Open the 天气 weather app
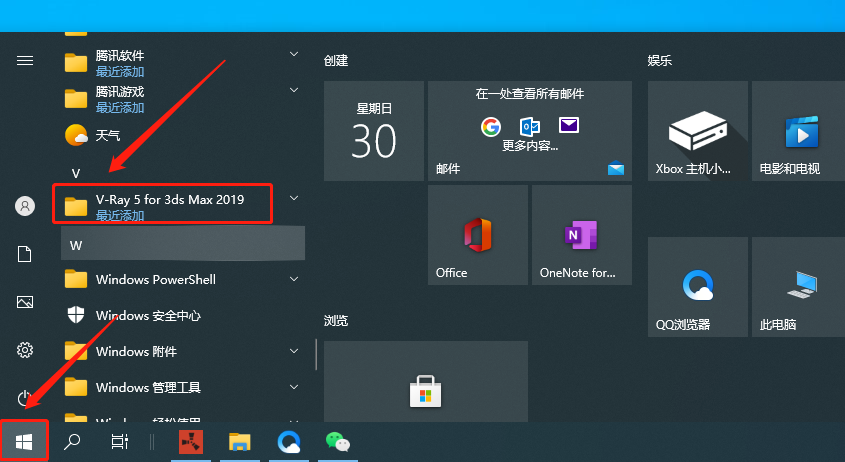Viewport: 845px width, 462px height. 183,135
